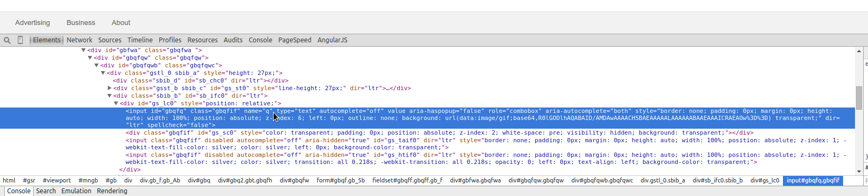This screenshot has height=196, width=868.
Task: Click the About link
Action: coord(121,23)
